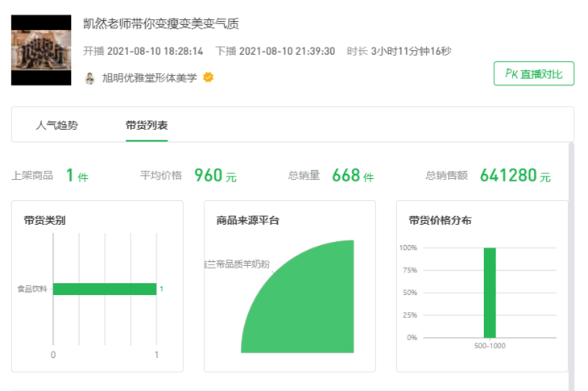
Task: Click the 75% axis label
Action: pyautogui.click(x=410, y=270)
